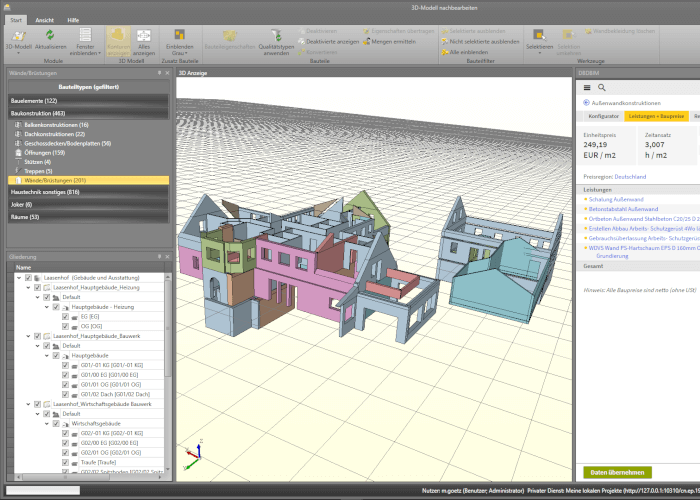The width and height of the screenshot is (700, 500).
Task: Click Deaktivierte anzeigen in Bauteile group
Action: [x=328, y=42]
